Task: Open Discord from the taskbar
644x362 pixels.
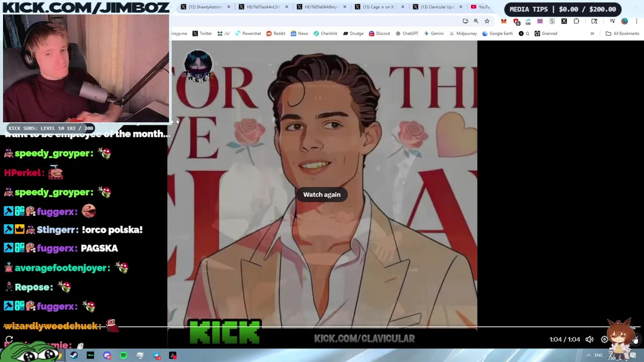Action: tap(107, 355)
